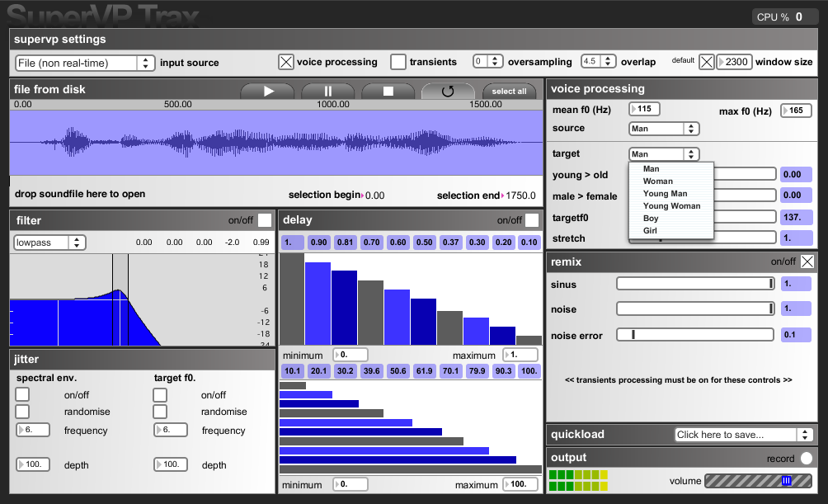Toggle the remix on/off checkbox

(x=807, y=261)
